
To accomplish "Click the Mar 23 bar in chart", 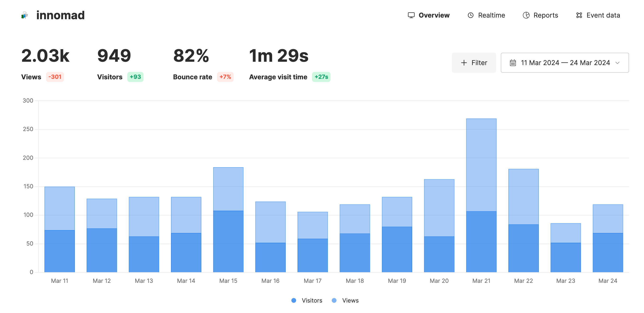I will [565, 248].
